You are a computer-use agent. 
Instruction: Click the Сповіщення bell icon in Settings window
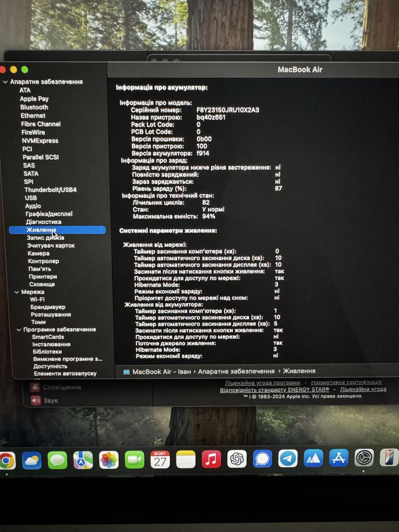tap(35, 387)
